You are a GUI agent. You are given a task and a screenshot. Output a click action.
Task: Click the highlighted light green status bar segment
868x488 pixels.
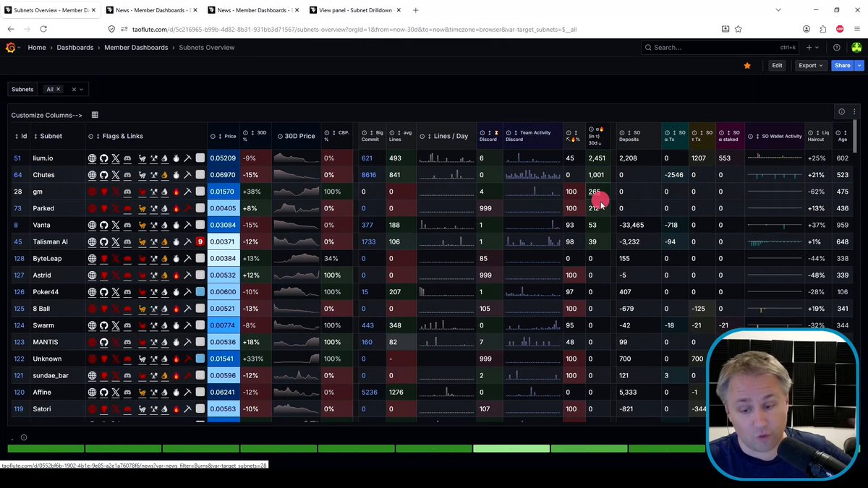[511, 449]
